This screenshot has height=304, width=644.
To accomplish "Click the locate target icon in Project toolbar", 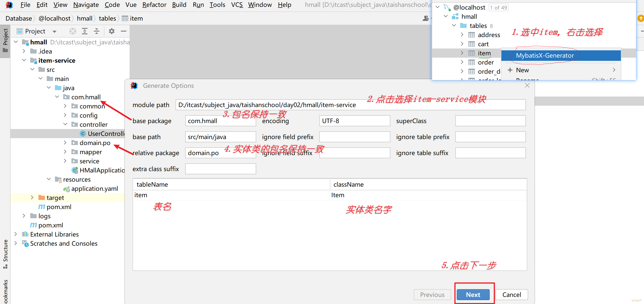I will click(x=73, y=31).
